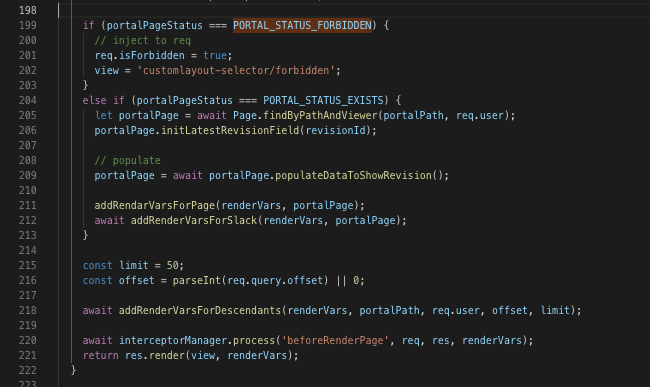Place cursor on the '// inject to req' comment
Screen dimensions: 650x387
tap(143, 41)
